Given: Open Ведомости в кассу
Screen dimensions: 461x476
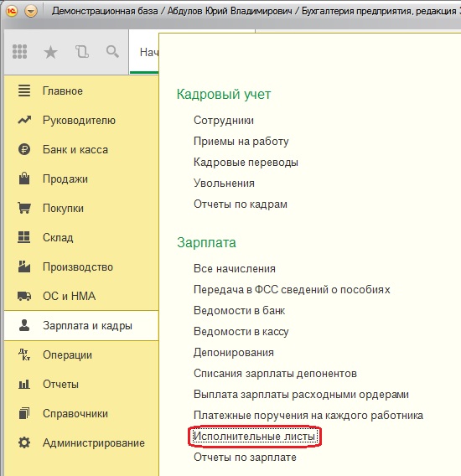Looking at the screenshot, I should tap(241, 332).
